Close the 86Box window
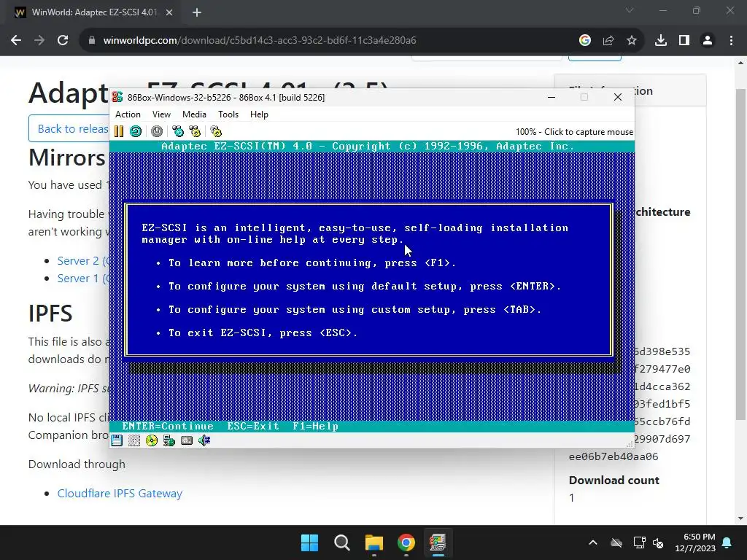 [x=618, y=97]
